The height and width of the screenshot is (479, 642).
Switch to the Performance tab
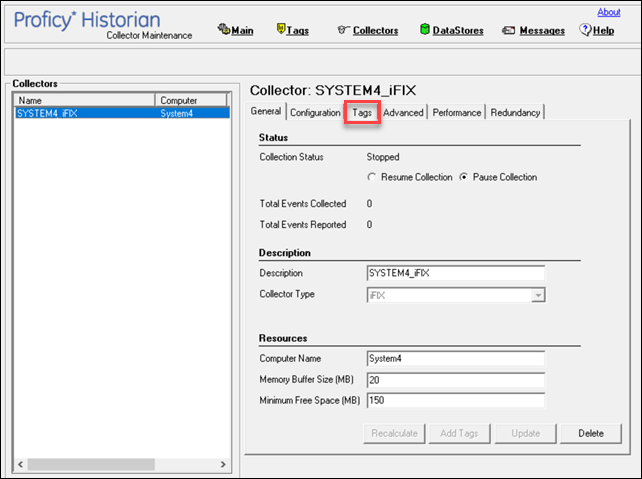[x=457, y=113]
